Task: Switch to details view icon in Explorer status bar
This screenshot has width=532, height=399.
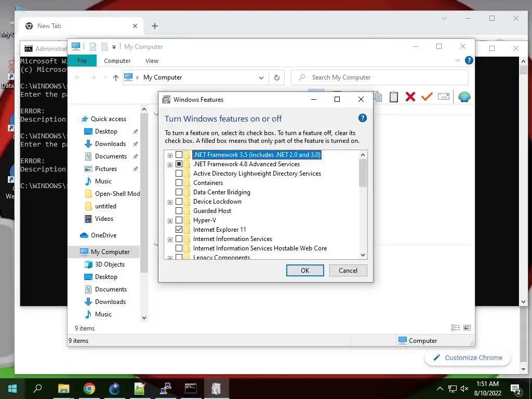Action: (456, 327)
